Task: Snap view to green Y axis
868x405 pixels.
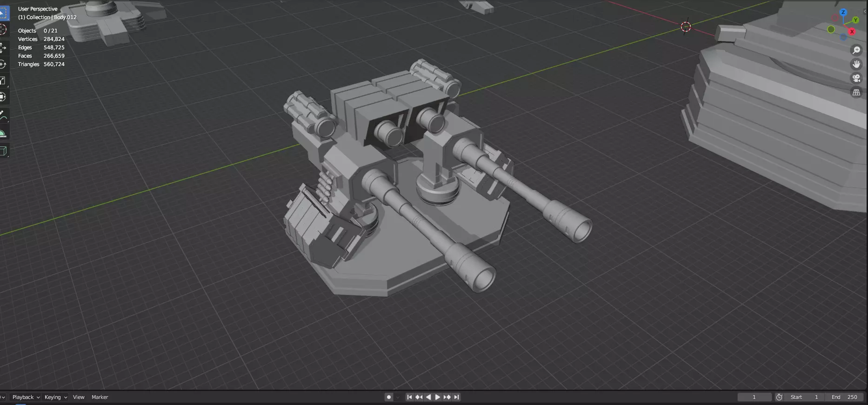Action: tap(855, 20)
